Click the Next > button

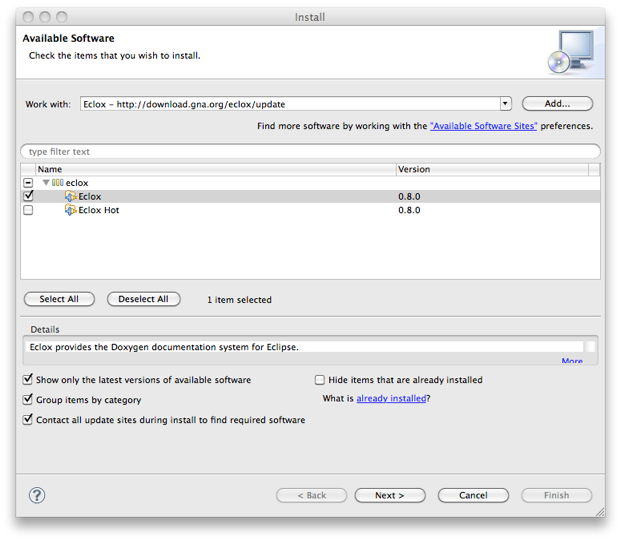(390, 495)
